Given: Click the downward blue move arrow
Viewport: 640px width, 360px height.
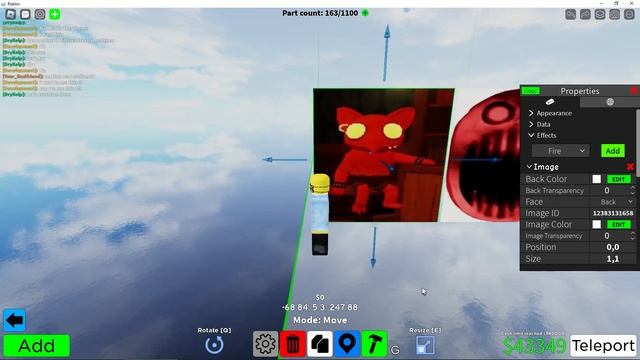Looking at the screenshot, I should click(x=374, y=248).
